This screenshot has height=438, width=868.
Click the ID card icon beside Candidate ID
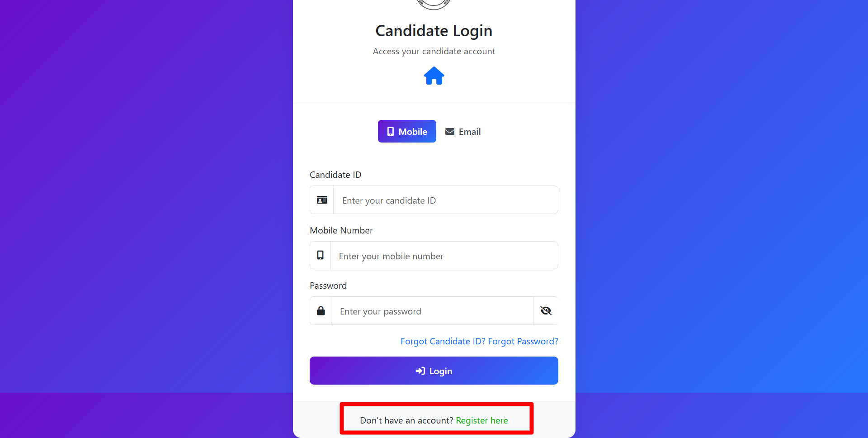322,200
